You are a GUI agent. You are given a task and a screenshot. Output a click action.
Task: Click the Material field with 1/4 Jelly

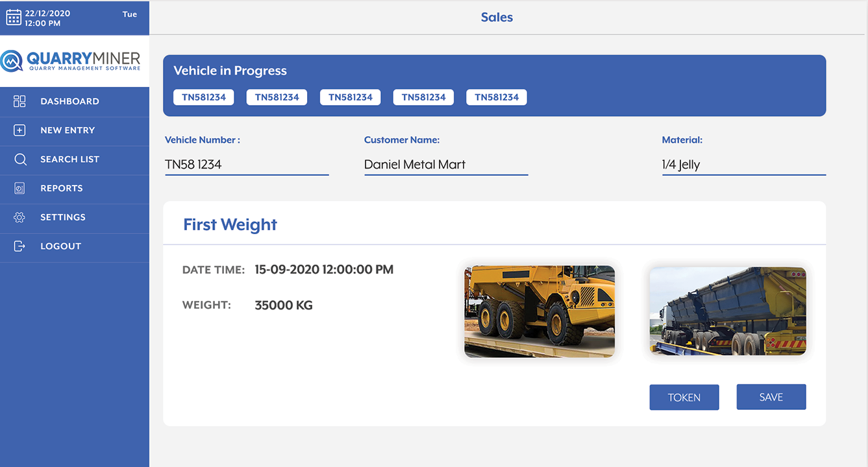(x=744, y=165)
